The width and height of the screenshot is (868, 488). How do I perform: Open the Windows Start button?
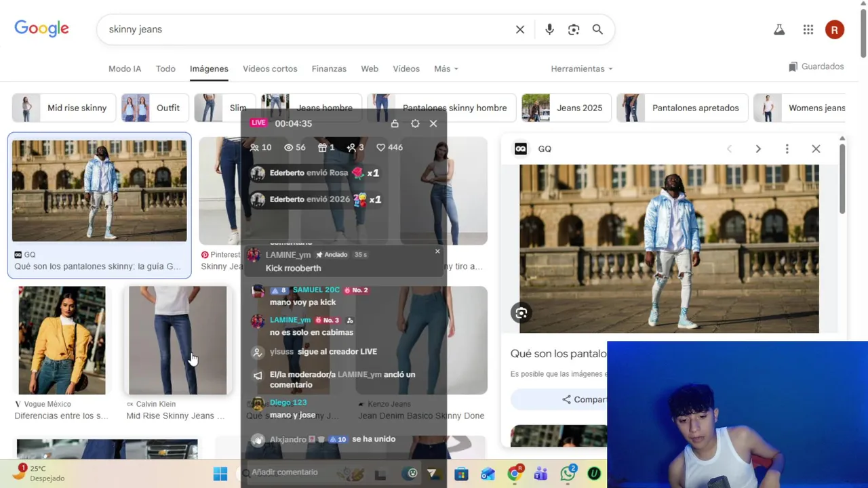[x=220, y=474]
